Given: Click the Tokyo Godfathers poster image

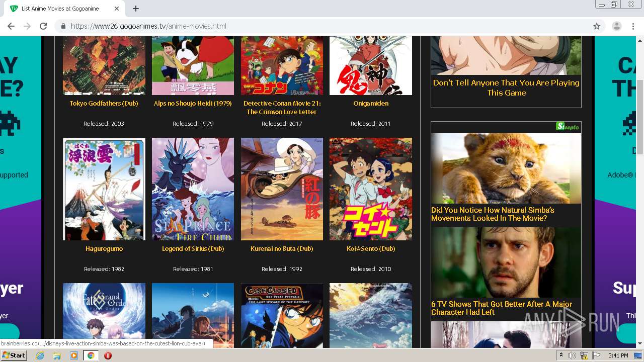Looking at the screenshot, I should (x=104, y=65).
